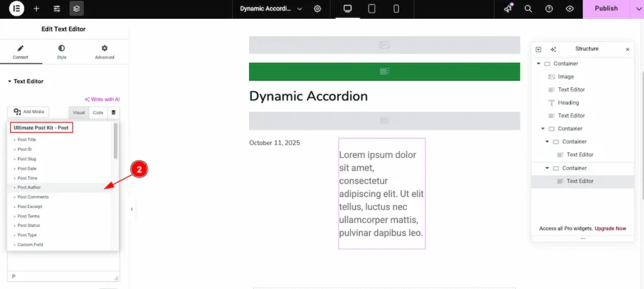Click the eye Preview Changes icon

click(x=570, y=9)
